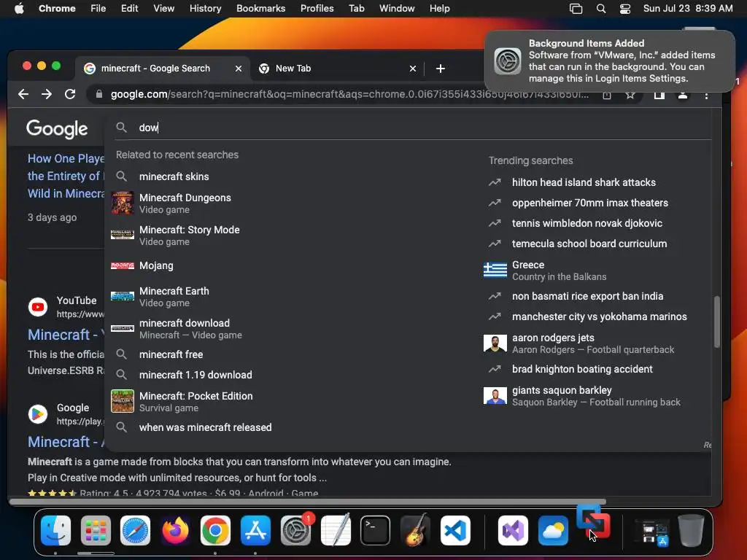This screenshot has height=560, width=747.
Task: Open Safari from the Dock
Action: click(x=135, y=530)
